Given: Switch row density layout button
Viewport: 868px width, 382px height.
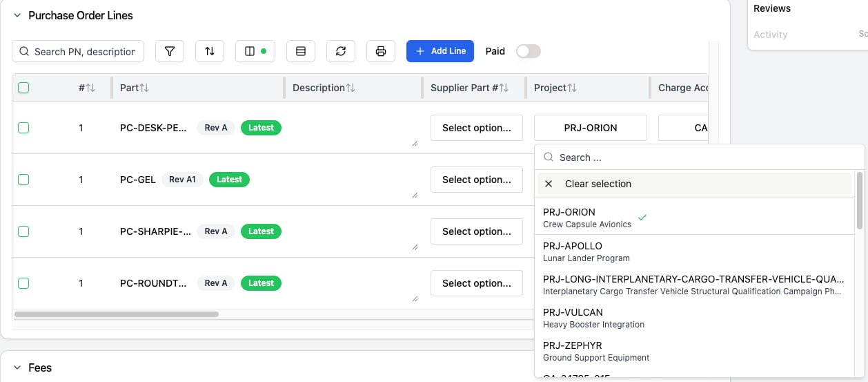Looking at the screenshot, I should (301, 51).
